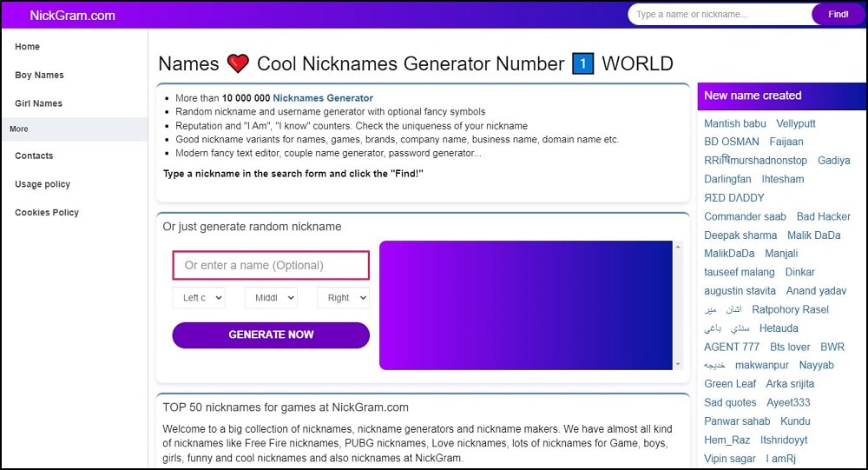Open the Hetauda nickname link
Image resolution: width=868 pixels, height=470 pixels.
(779, 328)
